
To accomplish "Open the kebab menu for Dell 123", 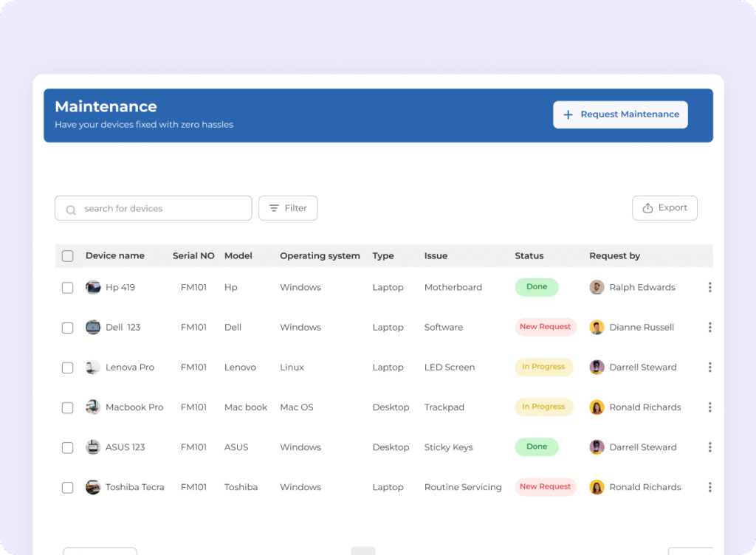I will click(x=709, y=327).
